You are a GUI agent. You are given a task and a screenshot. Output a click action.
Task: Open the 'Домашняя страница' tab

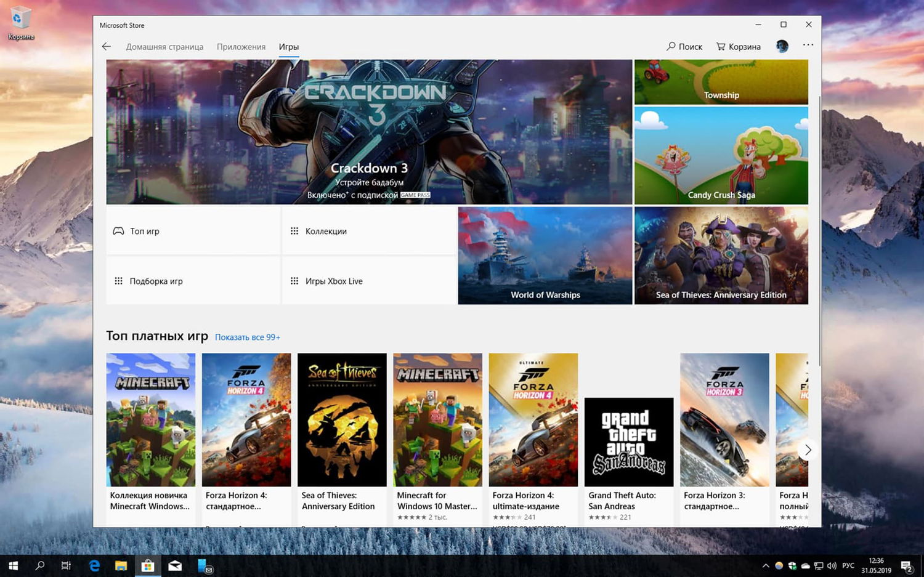point(164,46)
